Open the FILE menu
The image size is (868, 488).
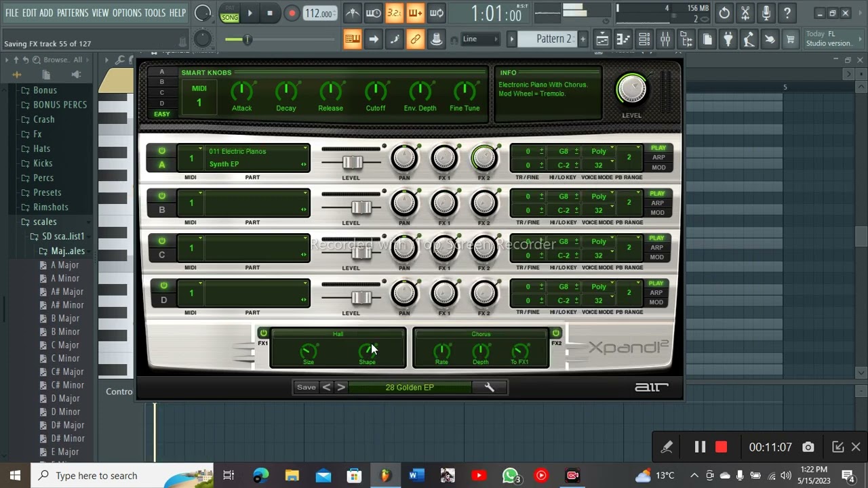[x=12, y=13]
